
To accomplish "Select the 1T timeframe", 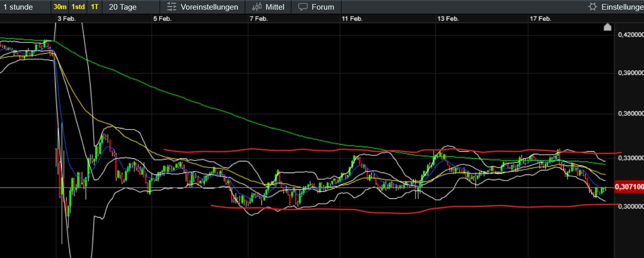I will click(95, 7).
